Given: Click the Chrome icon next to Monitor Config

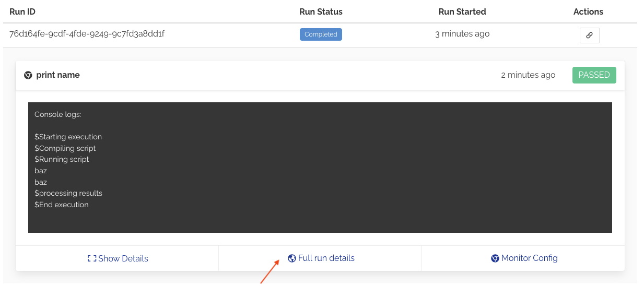Looking at the screenshot, I should tap(495, 258).
